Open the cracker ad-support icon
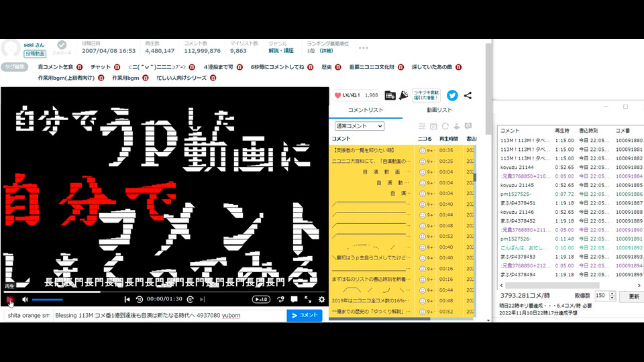Viewport: 644px width, 362px height. tap(403, 95)
